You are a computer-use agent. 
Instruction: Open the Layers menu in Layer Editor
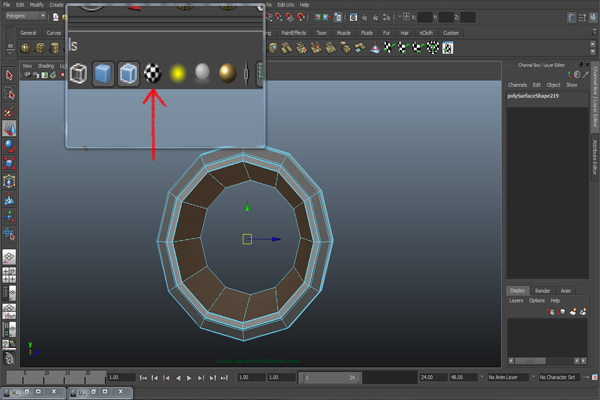point(516,300)
